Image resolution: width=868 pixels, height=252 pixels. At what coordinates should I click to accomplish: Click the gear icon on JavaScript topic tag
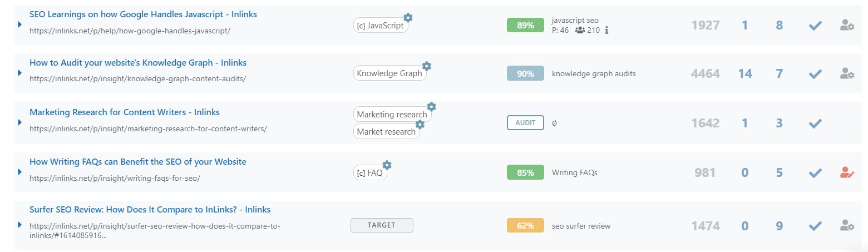tap(408, 17)
